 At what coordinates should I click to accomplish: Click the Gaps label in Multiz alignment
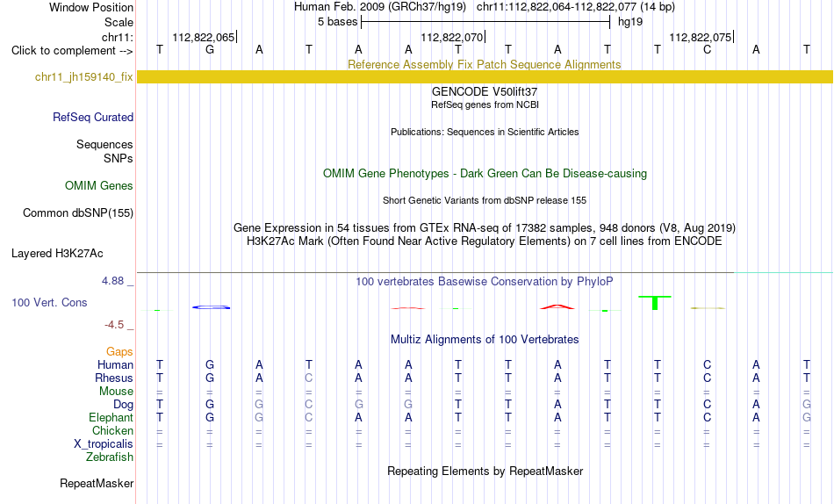119,351
